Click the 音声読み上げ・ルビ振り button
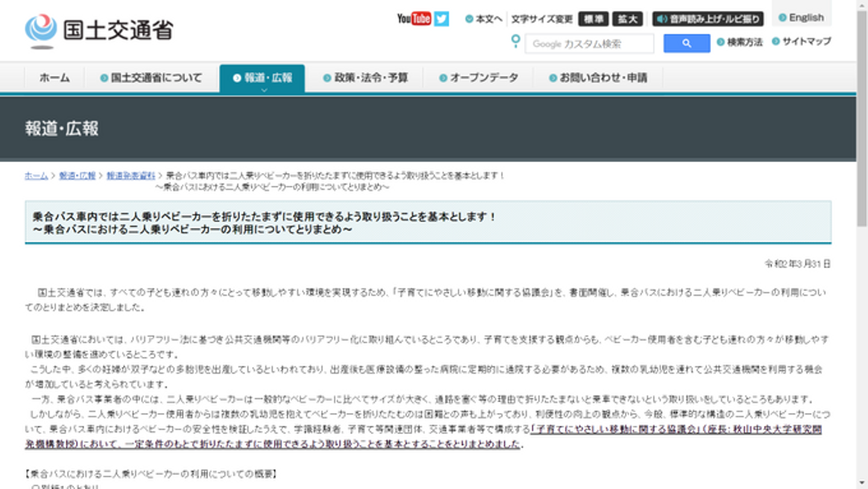Viewport: 868px width, 489px height. coord(708,19)
